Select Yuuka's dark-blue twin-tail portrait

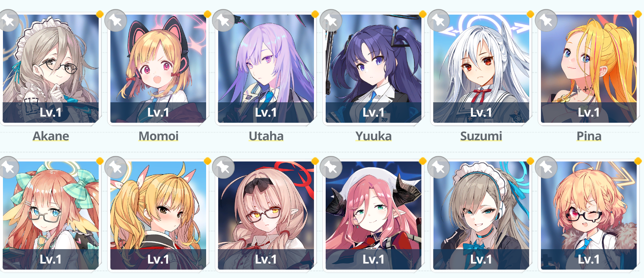[x=374, y=69]
